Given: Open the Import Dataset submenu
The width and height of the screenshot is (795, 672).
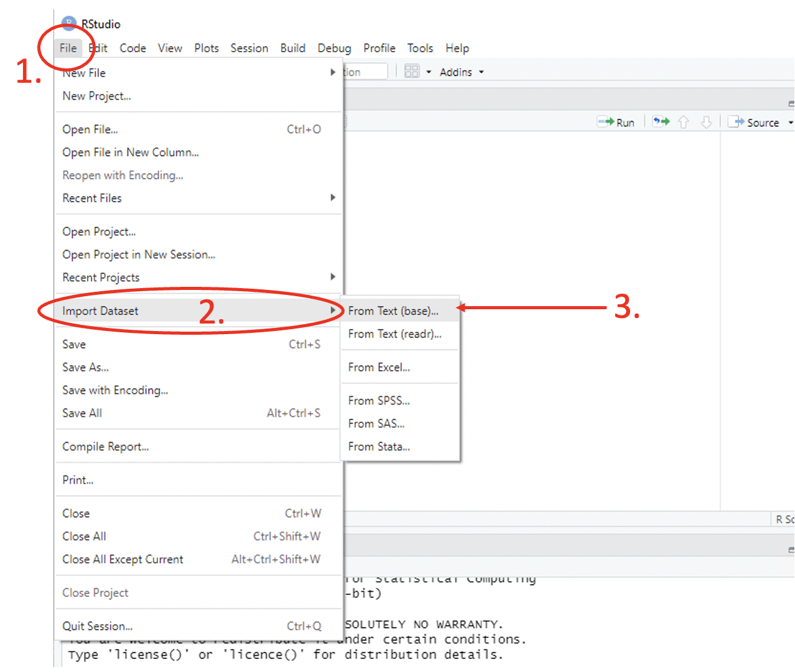Looking at the screenshot, I should 199,310.
